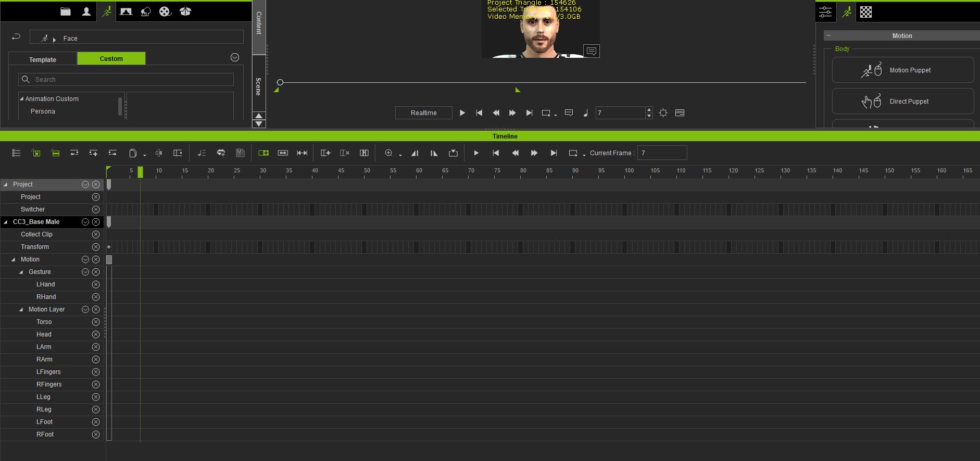Collapse the Animation Custom tree node
This screenshot has height=461, width=980.
(x=22, y=98)
